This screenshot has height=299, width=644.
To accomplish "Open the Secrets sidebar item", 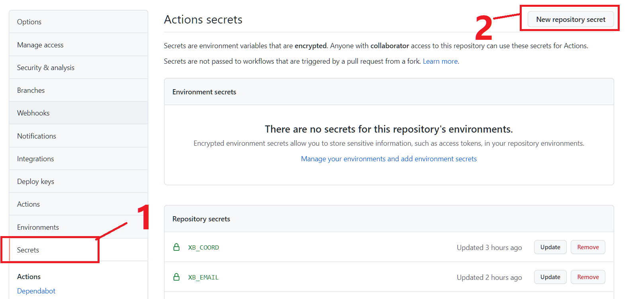I will click(x=28, y=250).
